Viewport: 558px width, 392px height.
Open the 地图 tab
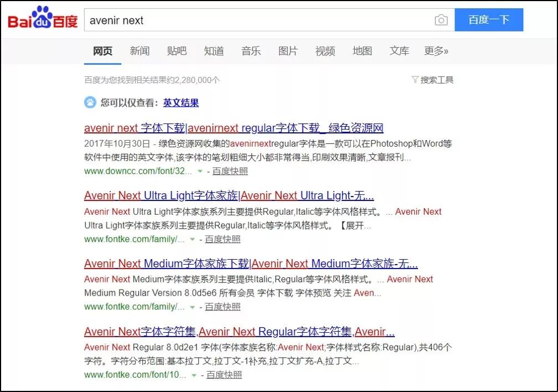coord(362,51)
